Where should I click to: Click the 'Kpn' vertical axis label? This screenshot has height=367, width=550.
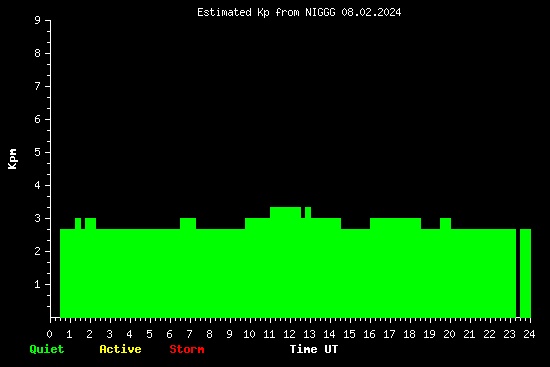[13, 159]
